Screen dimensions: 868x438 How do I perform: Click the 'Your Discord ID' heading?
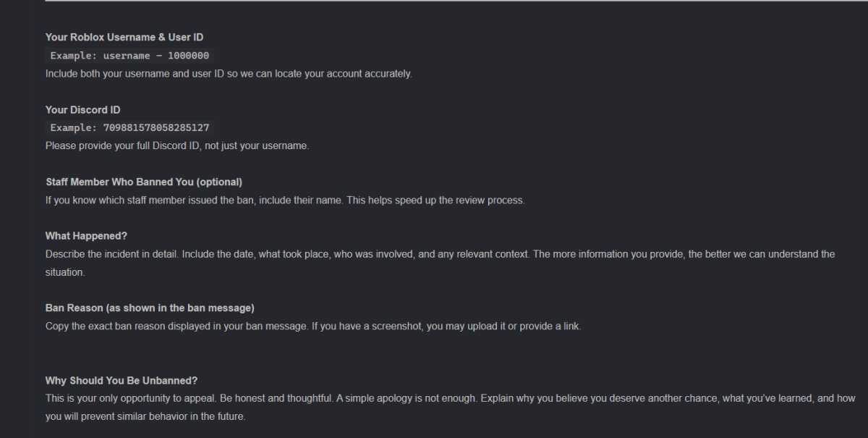pyautogui.click(x=83, y=110)
